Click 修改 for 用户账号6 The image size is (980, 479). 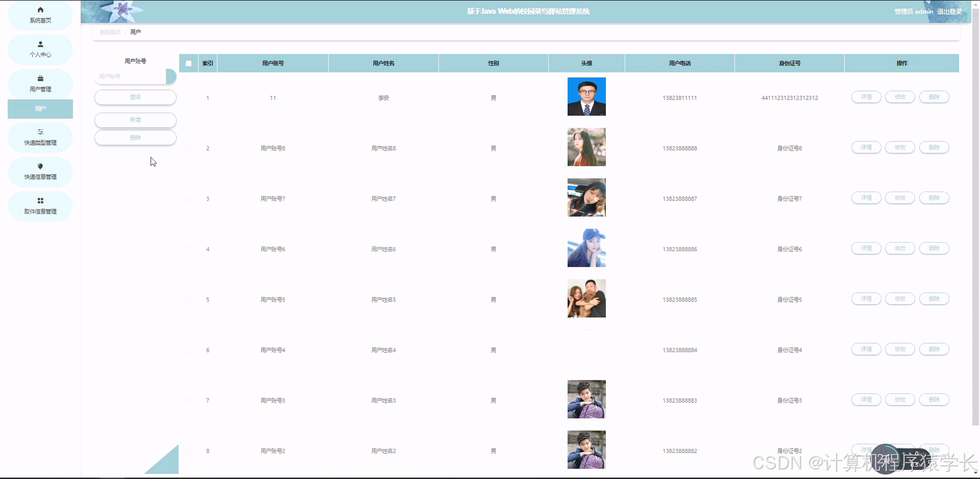point(900,249)
